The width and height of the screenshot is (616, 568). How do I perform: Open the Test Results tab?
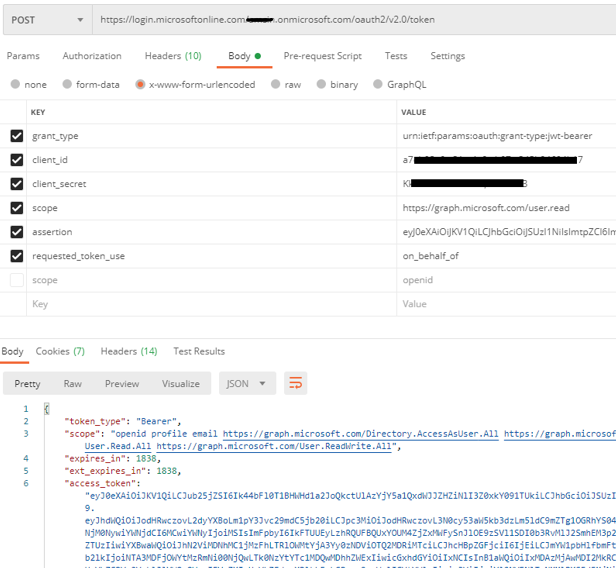(199, 352)
